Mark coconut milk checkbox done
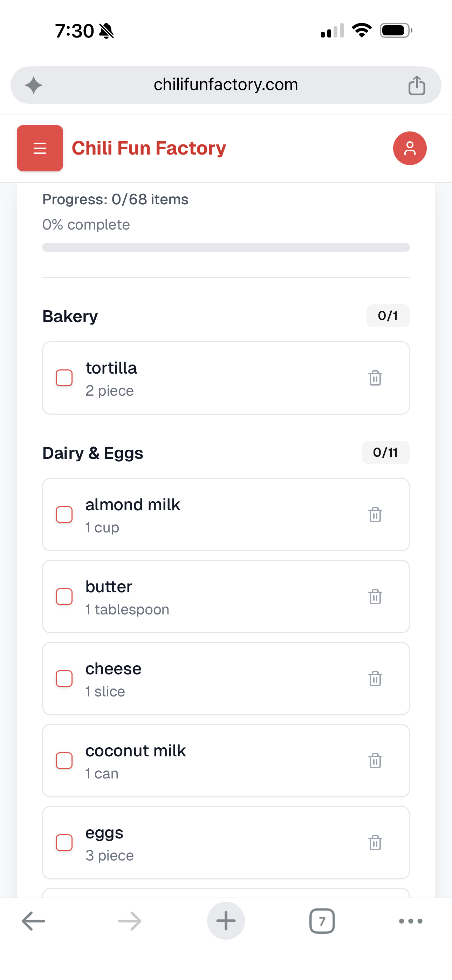The height and width of the screenshot is (980, 452). tap(64, 761)
